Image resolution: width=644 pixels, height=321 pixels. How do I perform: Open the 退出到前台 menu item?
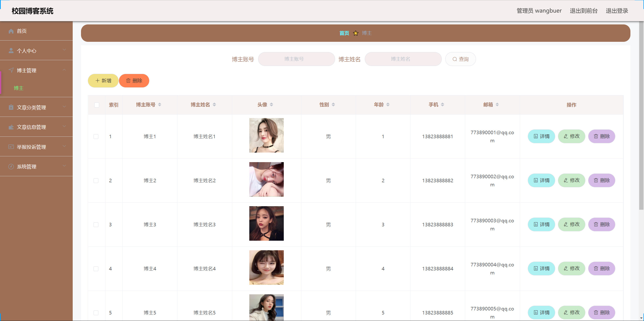[584, 11]
